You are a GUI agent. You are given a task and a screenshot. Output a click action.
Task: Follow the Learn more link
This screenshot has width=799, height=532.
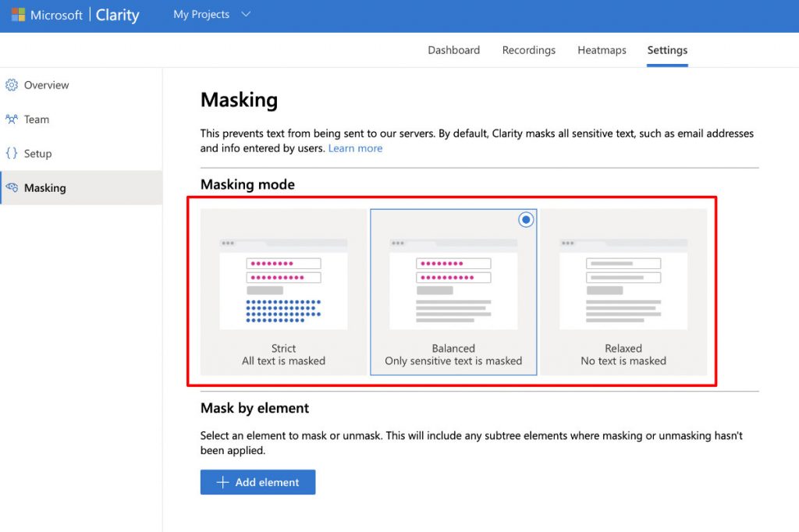(355, 148)
